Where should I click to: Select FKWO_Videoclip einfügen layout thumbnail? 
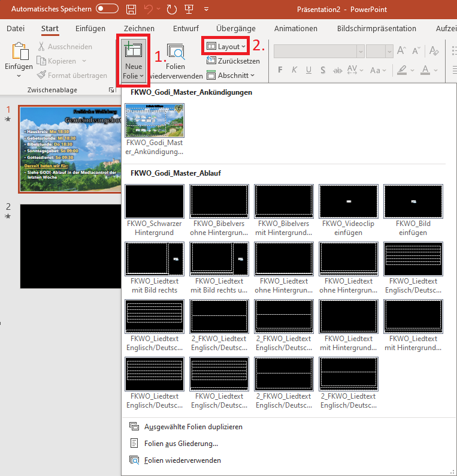(349, 202)
